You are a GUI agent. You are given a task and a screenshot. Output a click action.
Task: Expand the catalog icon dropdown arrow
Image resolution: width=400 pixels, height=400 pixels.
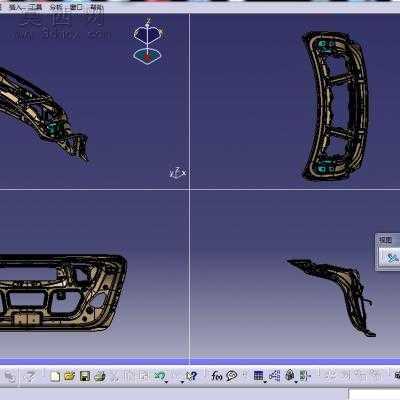(296, 382)
